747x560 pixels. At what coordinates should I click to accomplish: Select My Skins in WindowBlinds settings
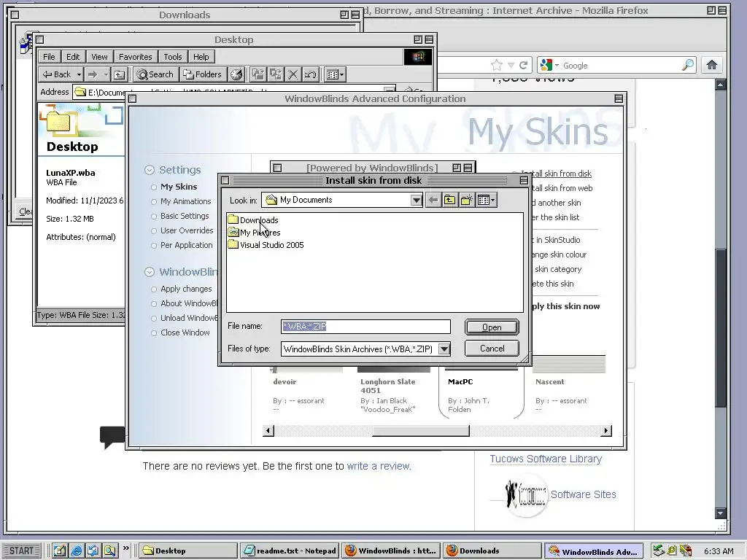[178, 187]
